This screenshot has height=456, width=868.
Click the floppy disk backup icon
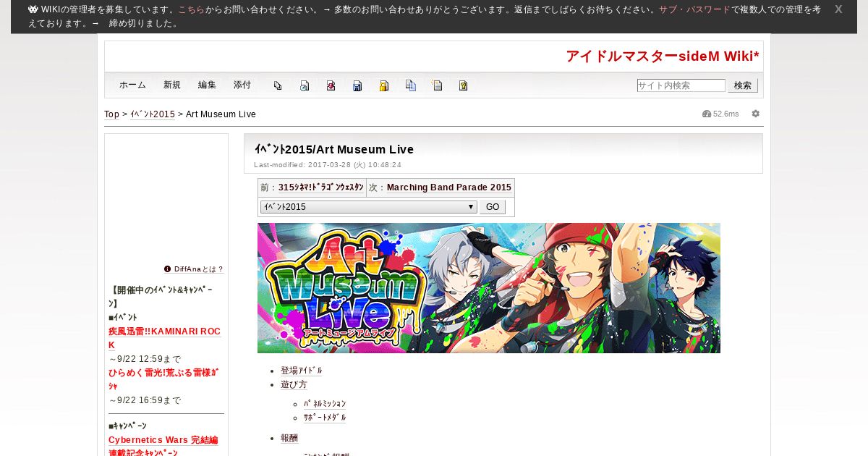[357, 85]
